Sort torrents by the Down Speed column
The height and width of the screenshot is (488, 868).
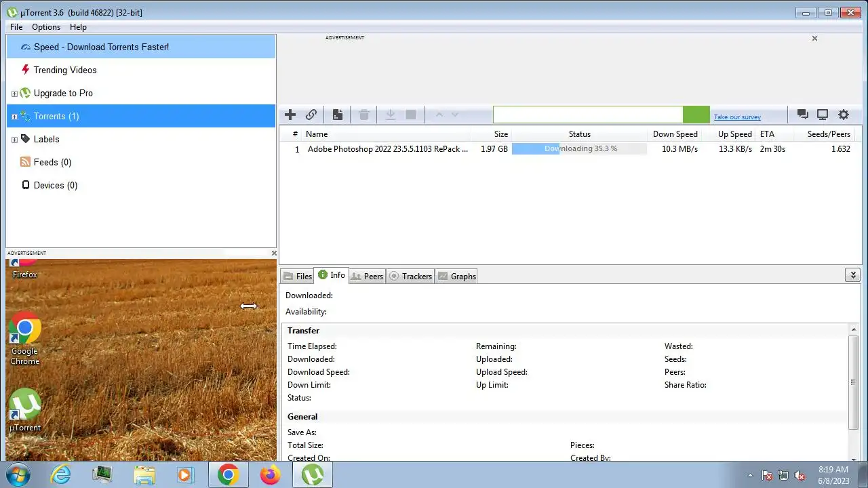(674, 134)
